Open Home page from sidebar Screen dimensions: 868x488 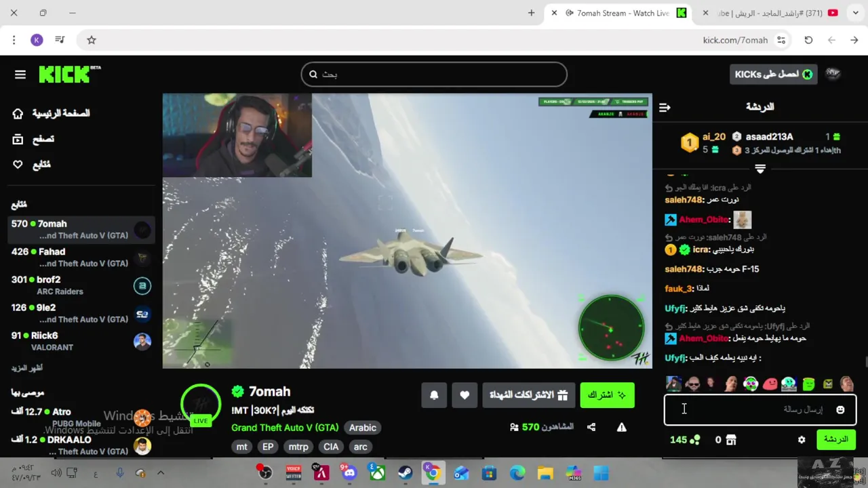[52, 113]
